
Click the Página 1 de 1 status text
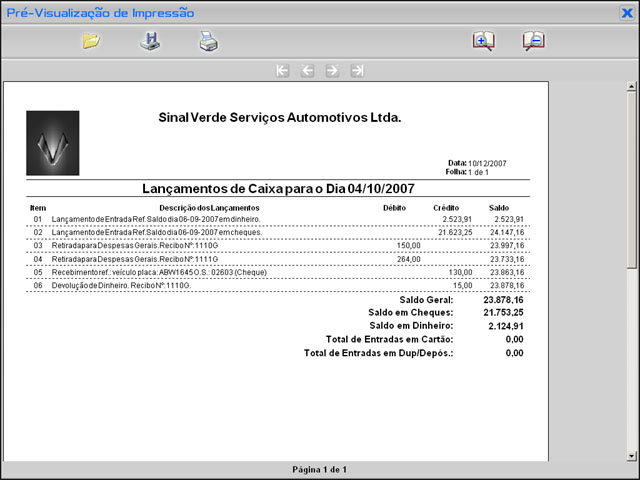click(x=319, y=469)
